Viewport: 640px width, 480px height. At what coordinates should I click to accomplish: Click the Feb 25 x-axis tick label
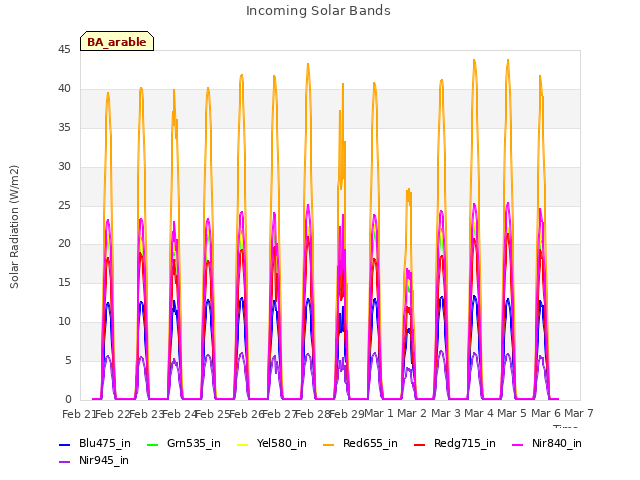click(x=213, y=414)
